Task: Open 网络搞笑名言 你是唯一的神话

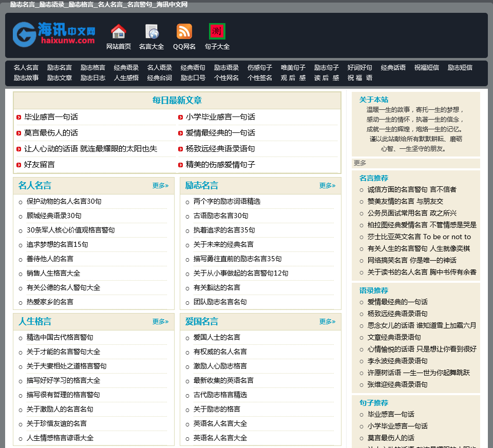Action: click(x=412, y=261)
